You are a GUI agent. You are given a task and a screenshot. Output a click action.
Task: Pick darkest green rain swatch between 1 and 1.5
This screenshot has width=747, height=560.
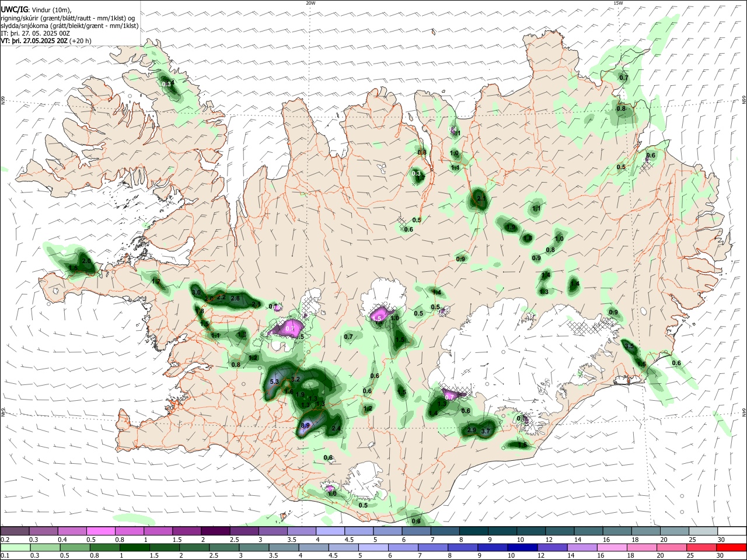click(x=134, y=547)
